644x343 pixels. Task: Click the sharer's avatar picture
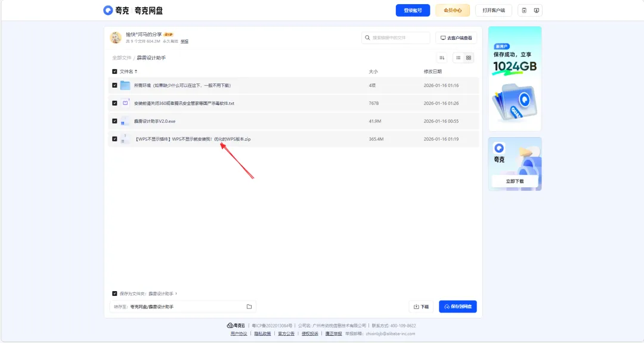116,38
